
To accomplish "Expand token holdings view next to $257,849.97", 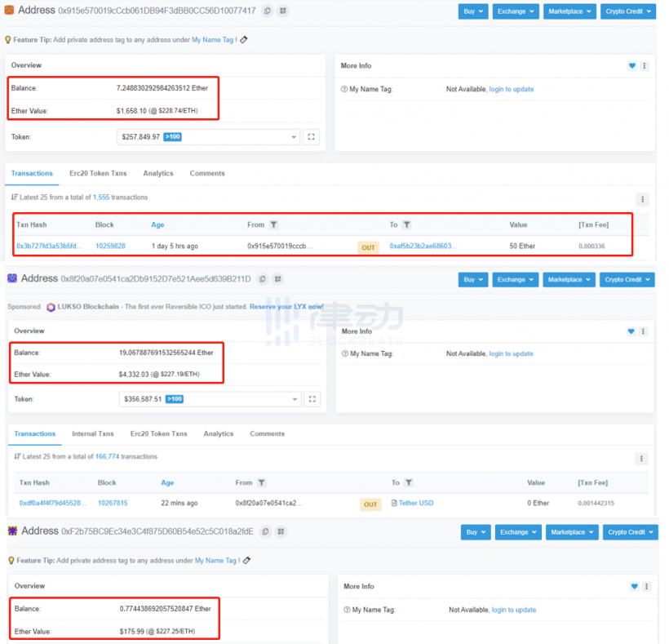I will 311,137.
